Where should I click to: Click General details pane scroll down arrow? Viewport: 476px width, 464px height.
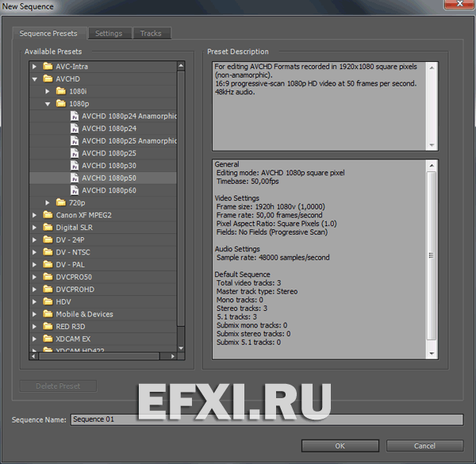click(x=432, y=354)
